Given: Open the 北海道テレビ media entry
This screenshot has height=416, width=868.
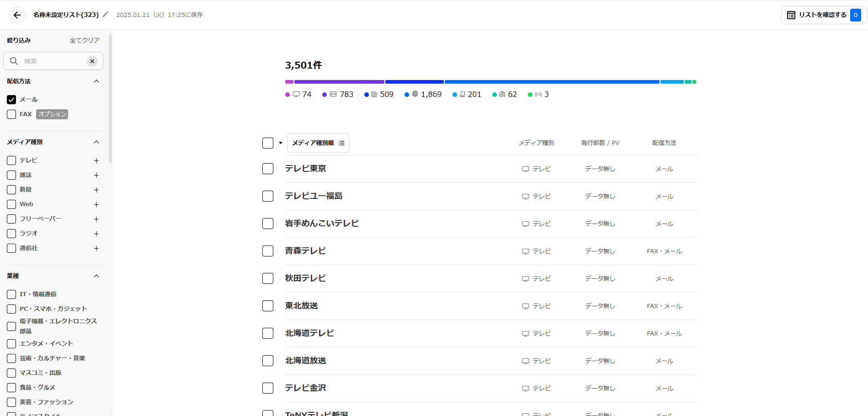Looking at the screenshot, I should [x=309, y=333].
